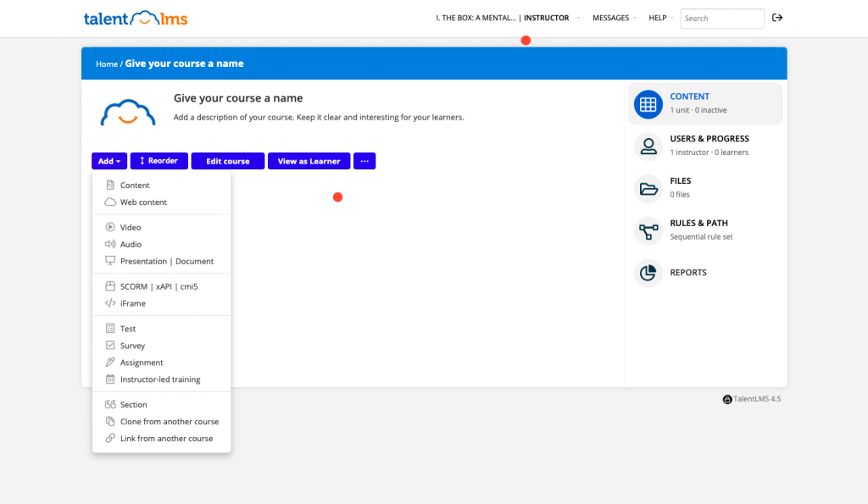The height and width of the screenshot is (504, 868).
Task: Click the logout arrow icon
Action: pos(777,18)
